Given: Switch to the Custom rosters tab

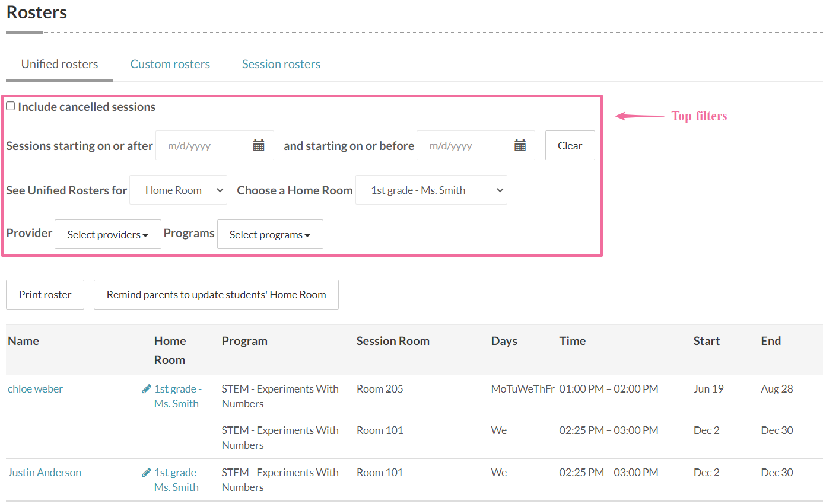Looking at the screenshot, I should [x=170, y=64].
